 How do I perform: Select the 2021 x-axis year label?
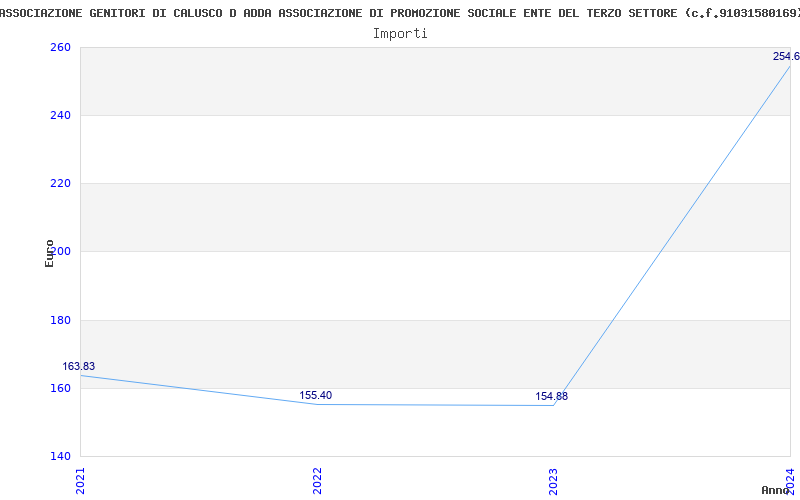tap(81, 481)
